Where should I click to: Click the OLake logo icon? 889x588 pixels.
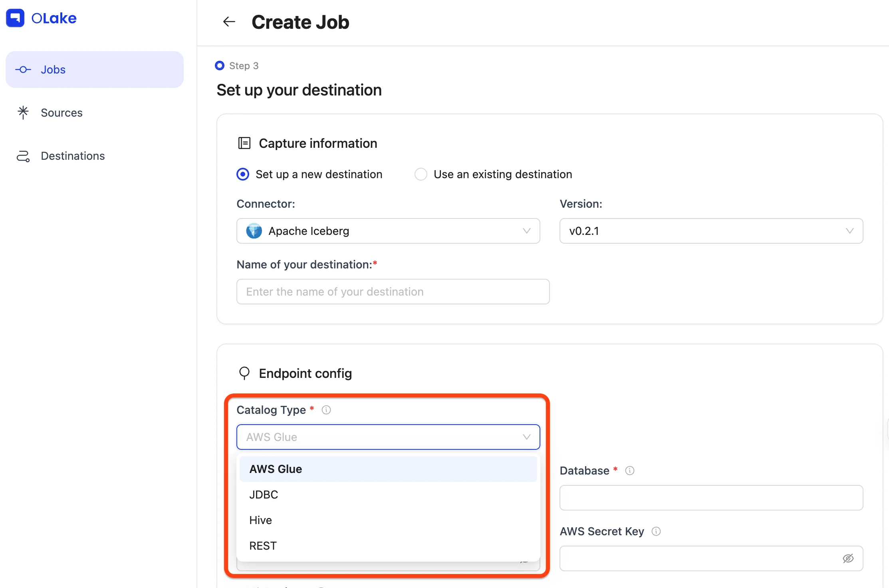point(15,18)
